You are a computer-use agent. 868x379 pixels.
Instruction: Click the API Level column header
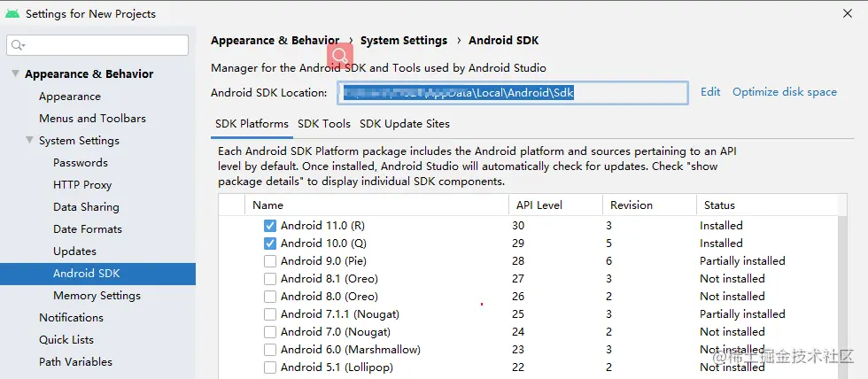click(x=556, y=205)
